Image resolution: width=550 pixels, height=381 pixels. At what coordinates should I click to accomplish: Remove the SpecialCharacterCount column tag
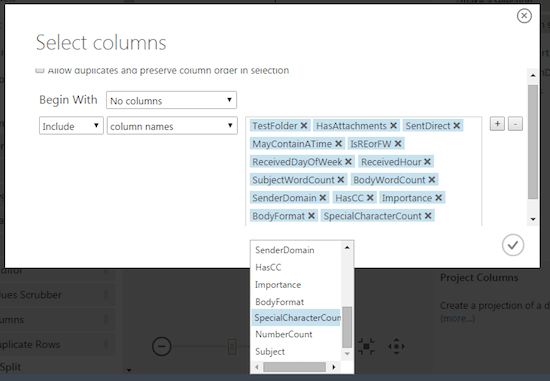(x=428, y=216)
